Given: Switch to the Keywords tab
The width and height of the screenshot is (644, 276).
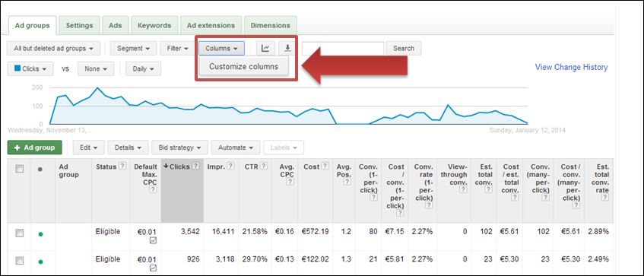Looking at the screenshot, I should coord(154,25).
